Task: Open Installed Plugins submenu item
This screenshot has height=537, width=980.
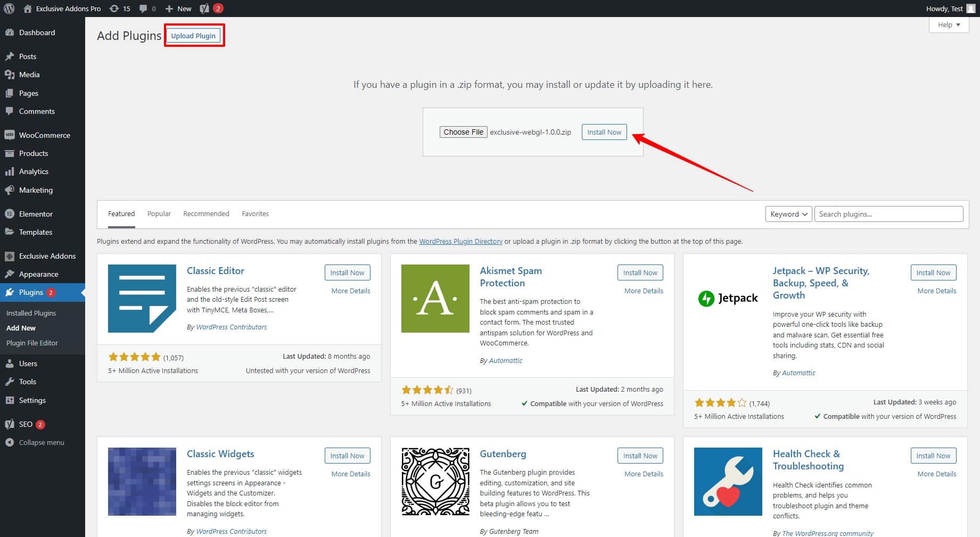Action: (x=31, y=313)
